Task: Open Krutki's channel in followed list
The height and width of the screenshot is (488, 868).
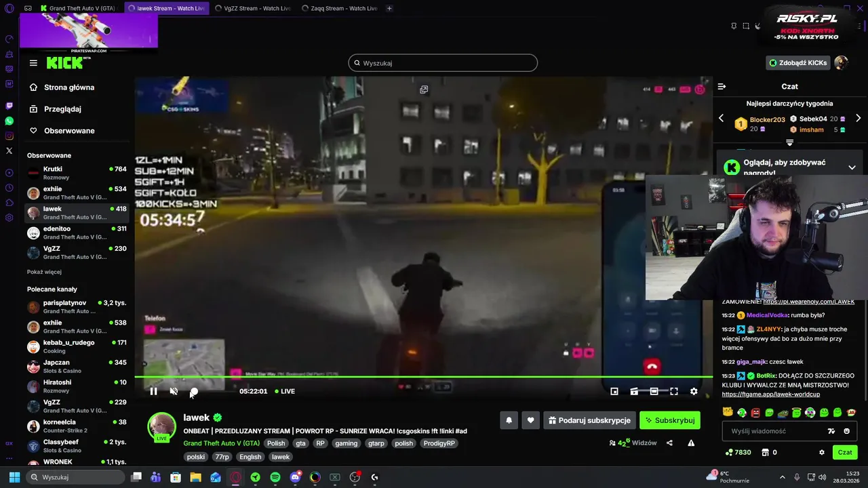Action: [77, 173]
